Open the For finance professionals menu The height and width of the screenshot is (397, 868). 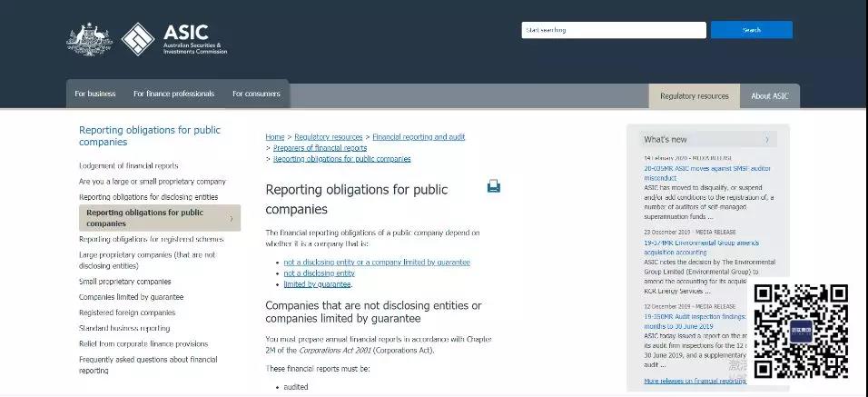(x=173, y=94)
